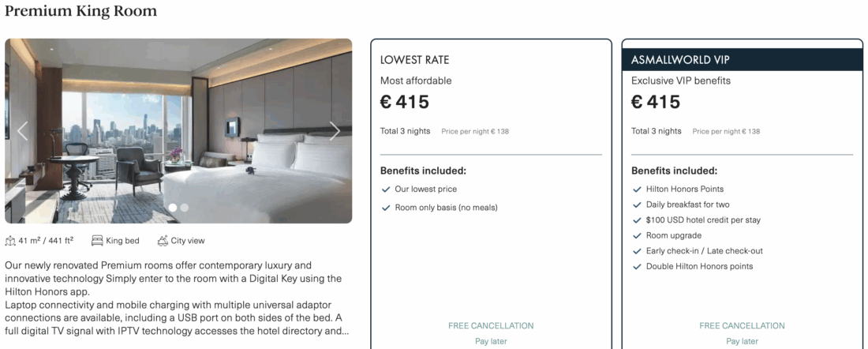Screen dimensions: 868x349
Task: Show the previous room photo
Action: click(x=22, y=131)
